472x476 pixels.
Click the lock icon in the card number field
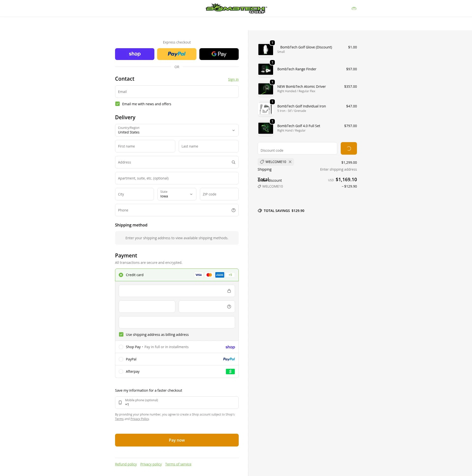pos(229,291)
